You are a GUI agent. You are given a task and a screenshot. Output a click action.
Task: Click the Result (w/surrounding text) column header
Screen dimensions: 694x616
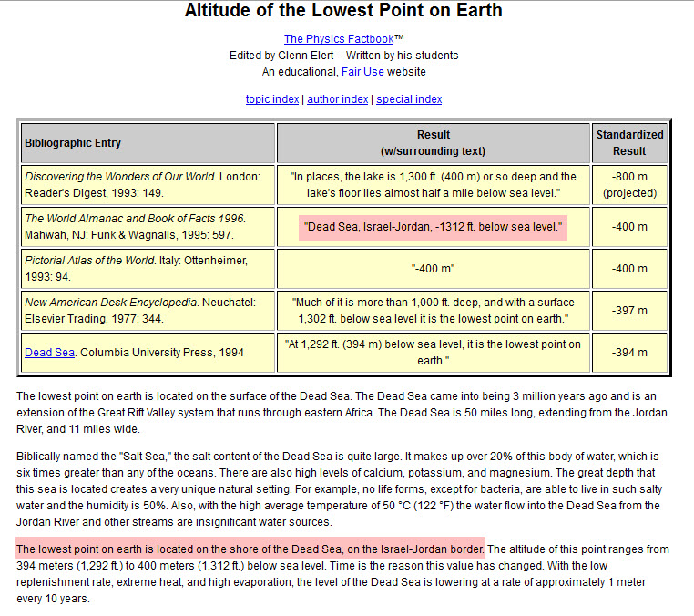(x=433, y=143)
